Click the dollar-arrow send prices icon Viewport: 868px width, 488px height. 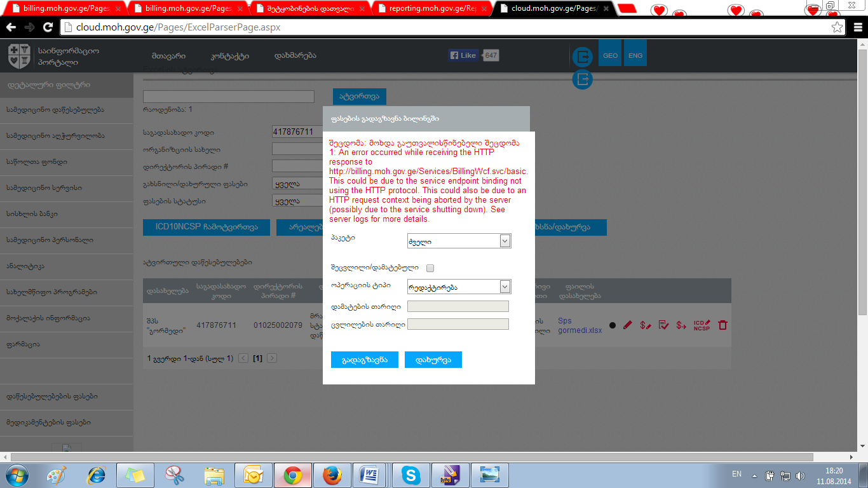click(681, 325)
